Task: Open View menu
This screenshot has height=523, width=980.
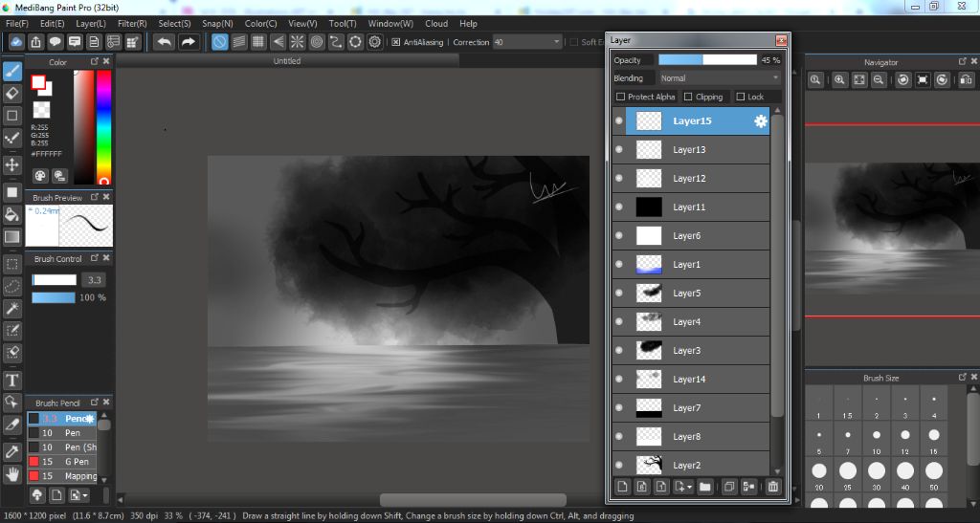Action: tap(302, 24)
